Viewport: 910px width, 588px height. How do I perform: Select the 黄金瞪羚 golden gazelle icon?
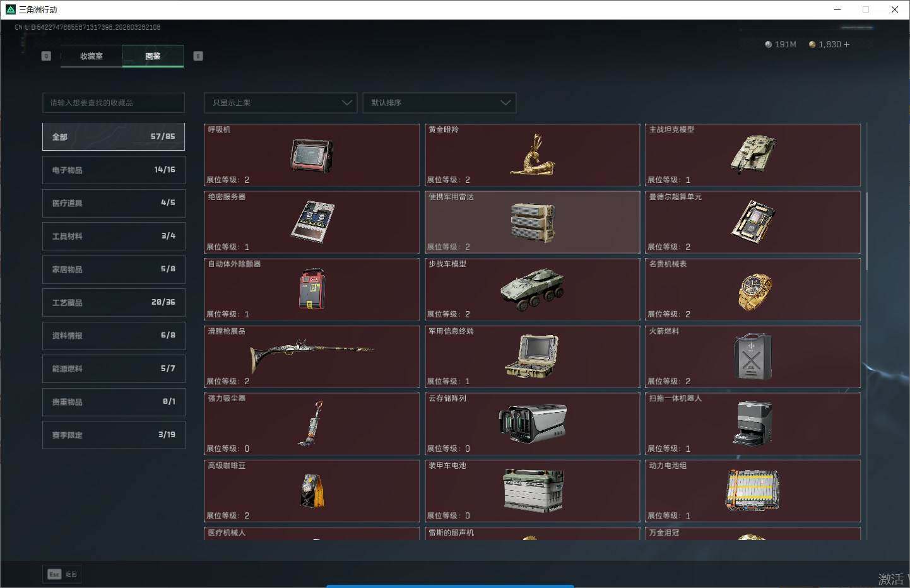click(x=532, y=155)
